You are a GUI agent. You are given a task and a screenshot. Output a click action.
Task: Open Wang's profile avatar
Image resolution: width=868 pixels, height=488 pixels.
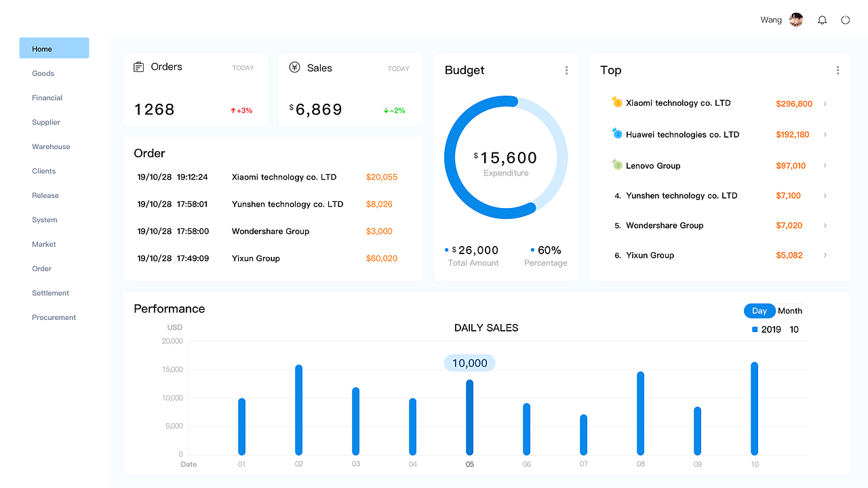[796, 20]
